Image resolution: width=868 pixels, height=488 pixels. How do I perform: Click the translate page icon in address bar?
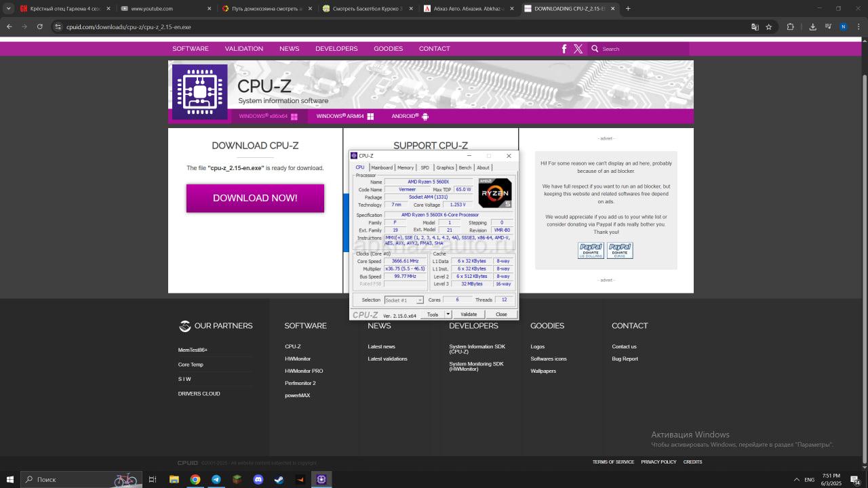[755, 27]
